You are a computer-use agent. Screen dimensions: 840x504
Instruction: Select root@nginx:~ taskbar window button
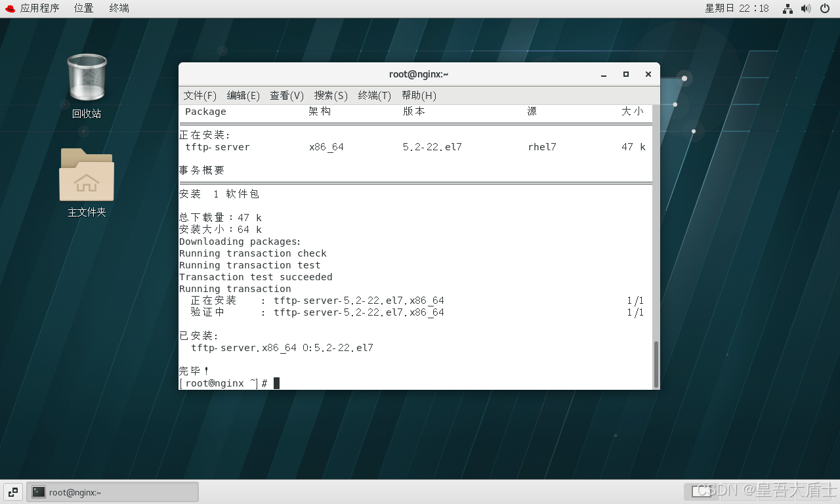pos(112,492)
